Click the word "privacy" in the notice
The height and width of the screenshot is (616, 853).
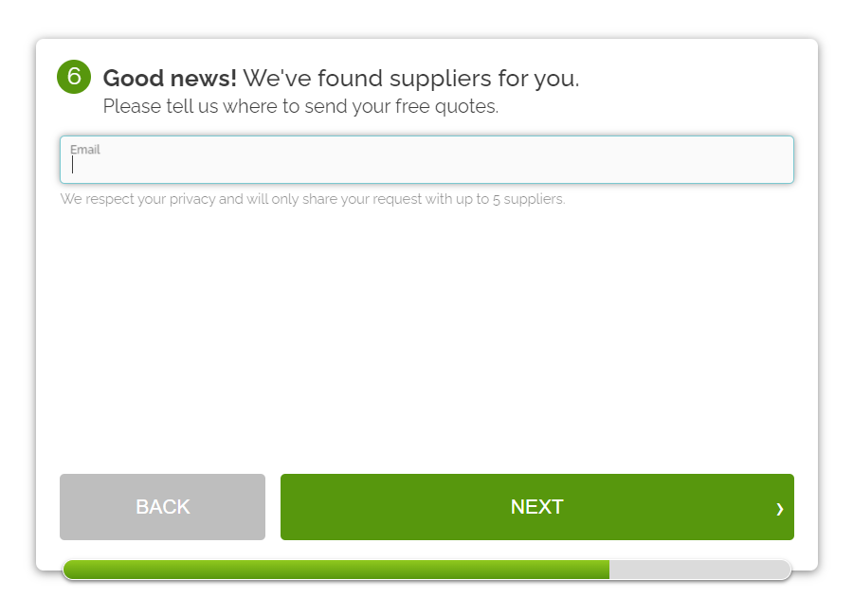[x=192, y=199]
